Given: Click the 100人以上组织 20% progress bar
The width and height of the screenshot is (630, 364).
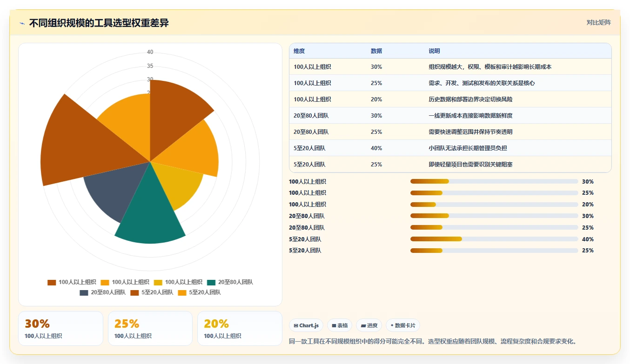Looking at the screenshot, I should click(494, 205).
